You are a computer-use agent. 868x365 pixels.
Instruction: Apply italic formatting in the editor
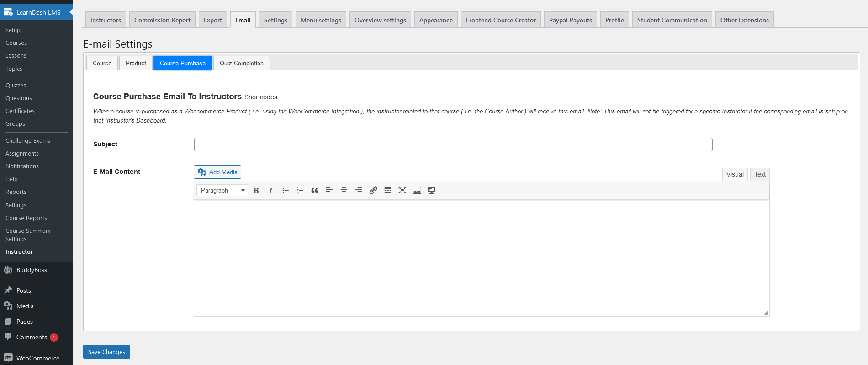click(271, 191)
